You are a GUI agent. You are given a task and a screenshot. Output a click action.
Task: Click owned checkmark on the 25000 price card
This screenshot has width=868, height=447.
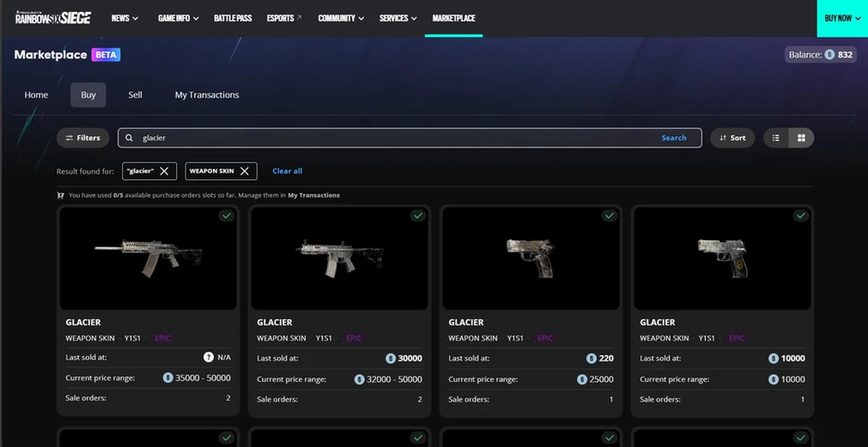(x=610, y=215)
